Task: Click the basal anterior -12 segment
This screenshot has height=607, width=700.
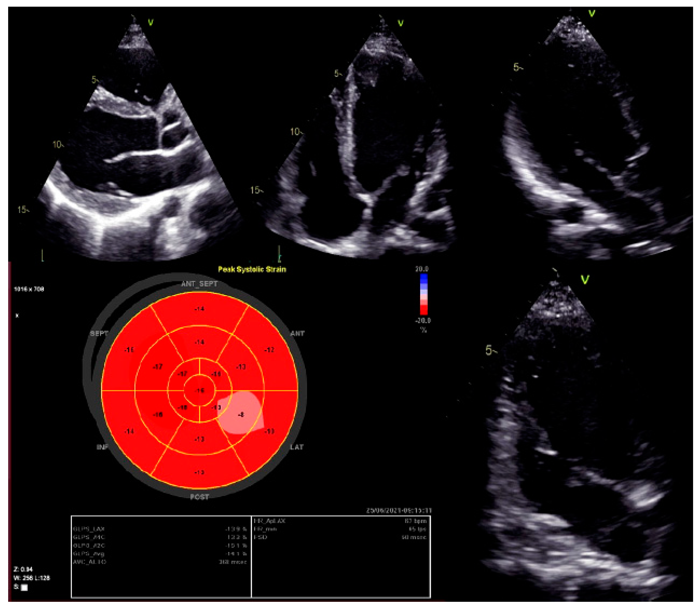Action: [x=269, y=349]
